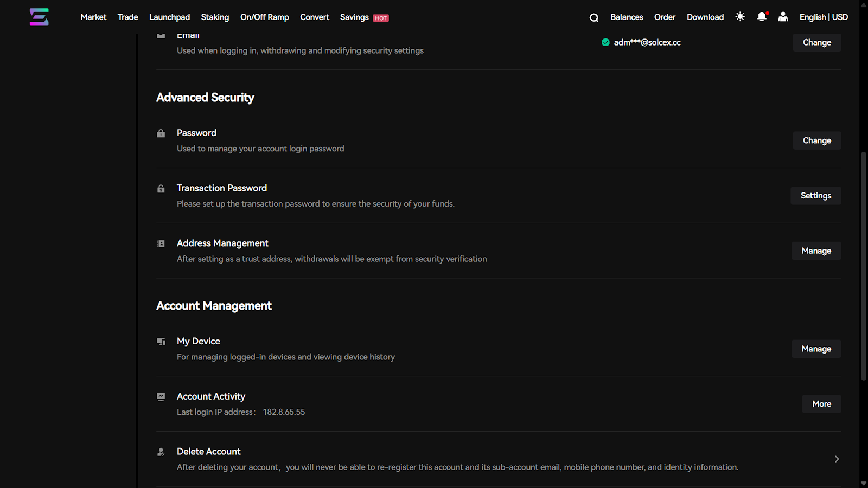Toggle light/dark theme sun icon
The height and width of the screenshot is (488, 868).
pyautogui.click(x=740, y=17)
